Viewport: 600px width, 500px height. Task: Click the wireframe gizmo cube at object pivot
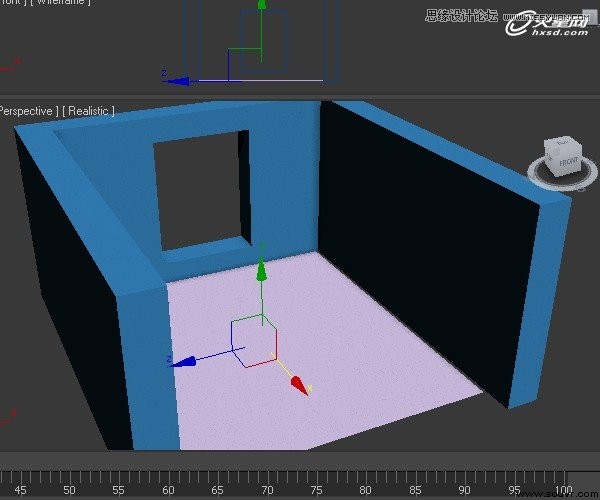pyautogui.click(x=254, y=338)
